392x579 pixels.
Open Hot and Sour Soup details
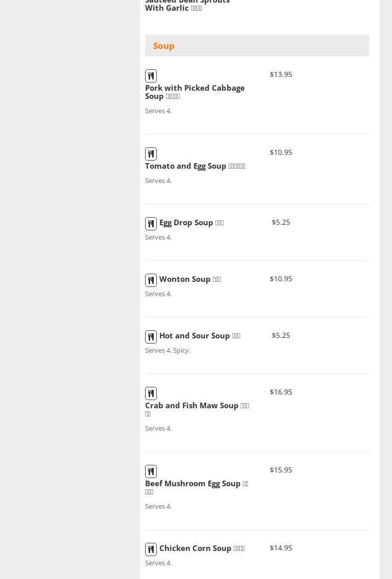click(200, 336)
